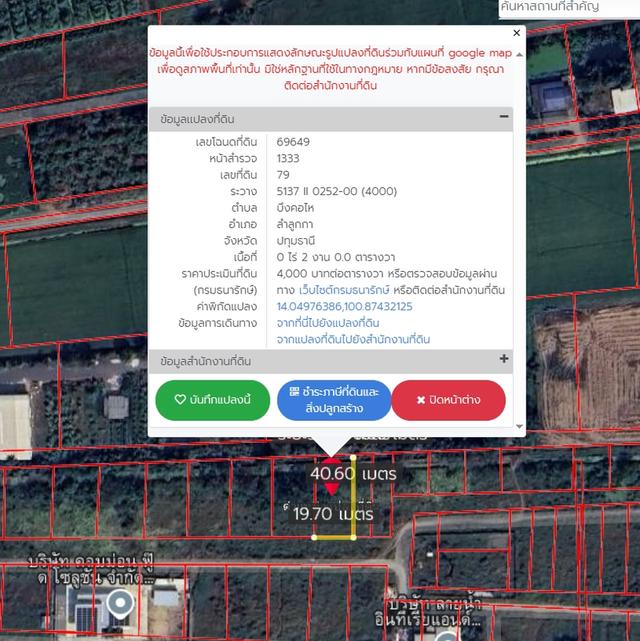640x641 pixels.
Task: Open จากแปลงที่ดินไปยังสำนักงานที่ดิน directions link
Action: click(x=353, y=339)
